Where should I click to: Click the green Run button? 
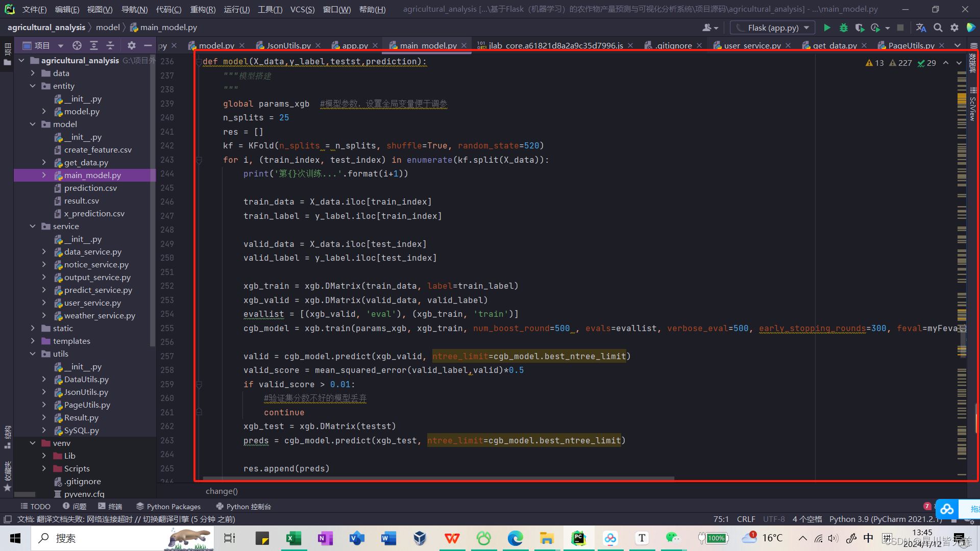[x=827, y=28]
